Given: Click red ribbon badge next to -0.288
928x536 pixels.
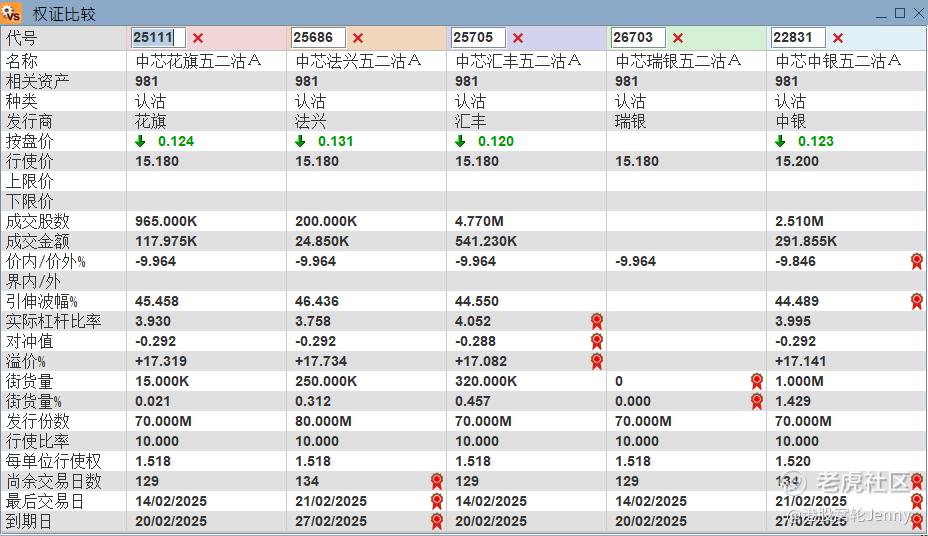Looking at the screenshot, I should pos(597,341).
